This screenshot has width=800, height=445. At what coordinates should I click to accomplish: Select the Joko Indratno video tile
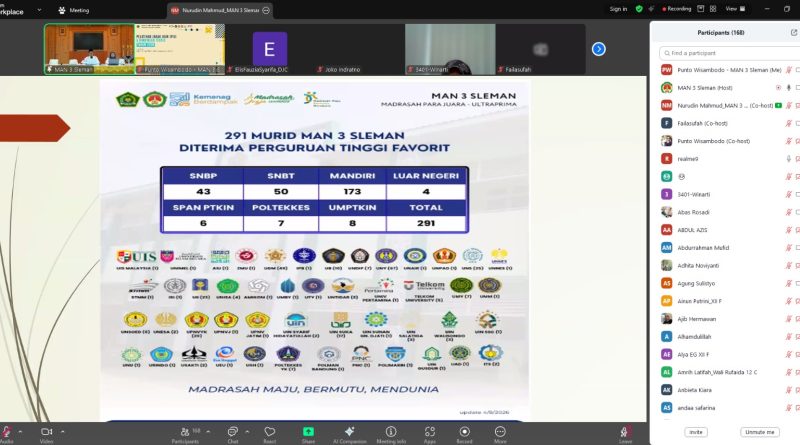pyautogui.click(x=360, y=49)
